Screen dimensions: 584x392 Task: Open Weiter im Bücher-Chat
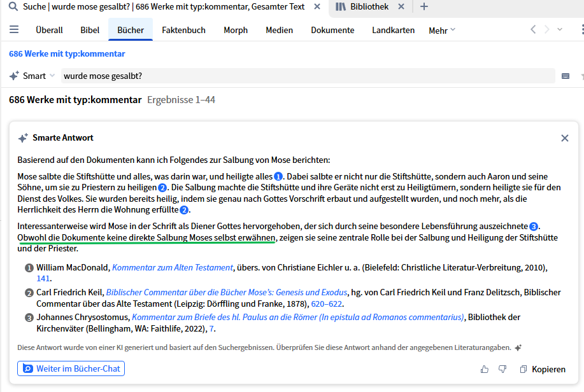[71, 368]
